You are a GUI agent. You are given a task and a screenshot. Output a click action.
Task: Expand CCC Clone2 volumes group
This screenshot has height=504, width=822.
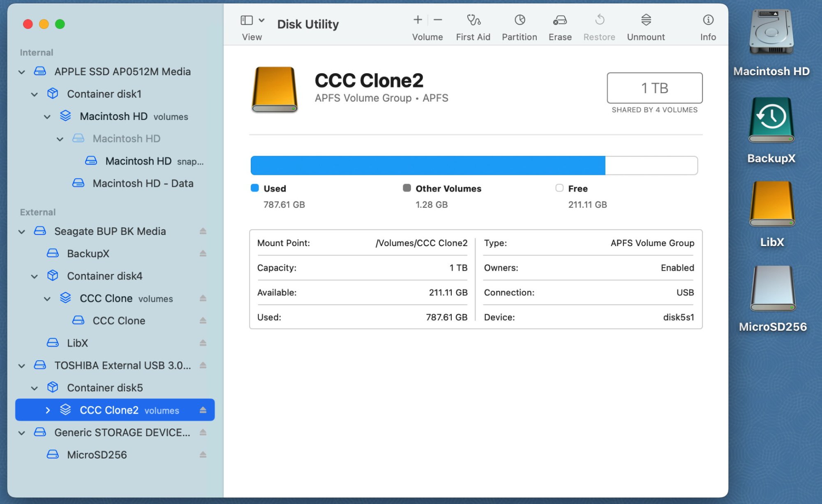pyautogui.click(x=48, y=410)
